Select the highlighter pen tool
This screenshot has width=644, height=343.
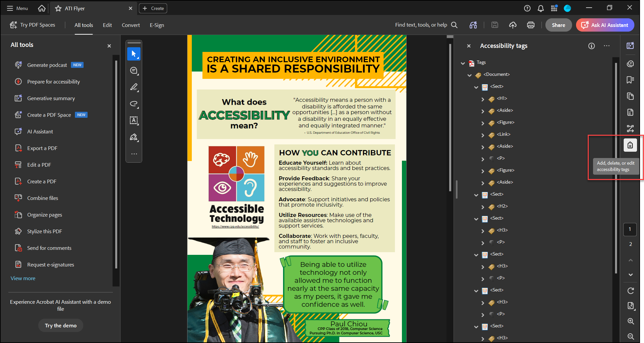[134, 87]
